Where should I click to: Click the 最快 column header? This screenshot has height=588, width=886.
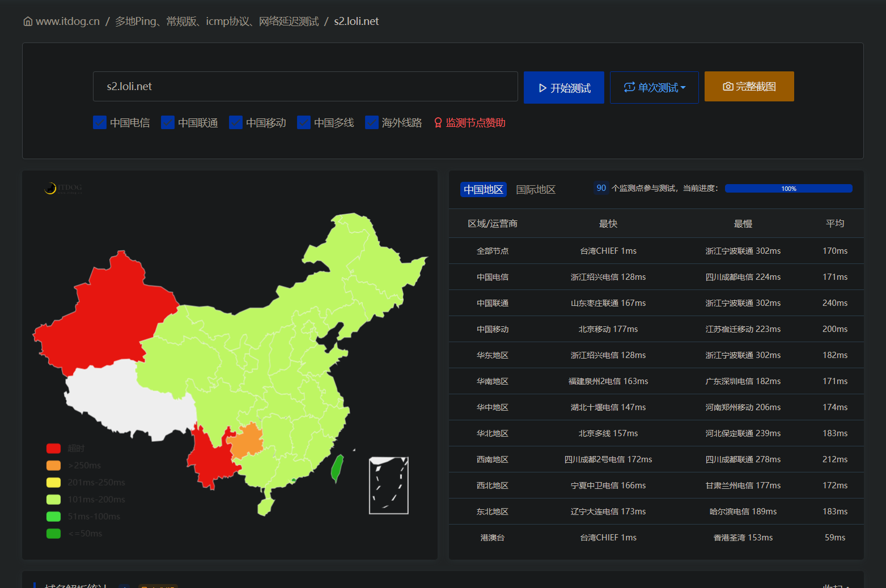click(x=608, y=224)
